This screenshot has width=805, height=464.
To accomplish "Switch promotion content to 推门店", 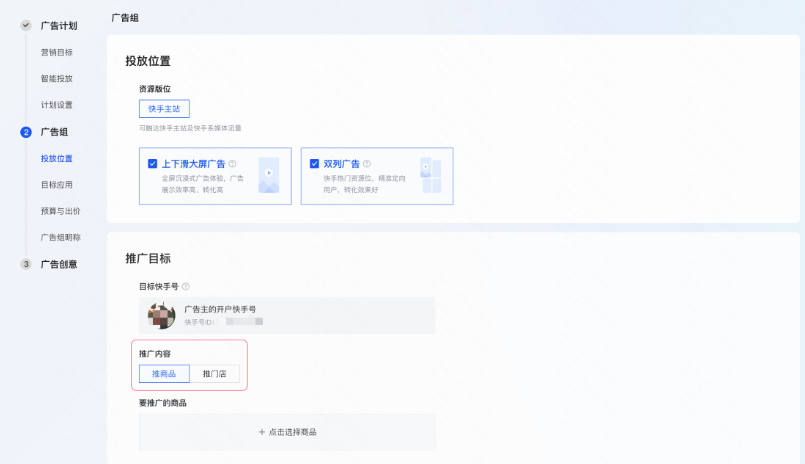I will click(215, 374).
